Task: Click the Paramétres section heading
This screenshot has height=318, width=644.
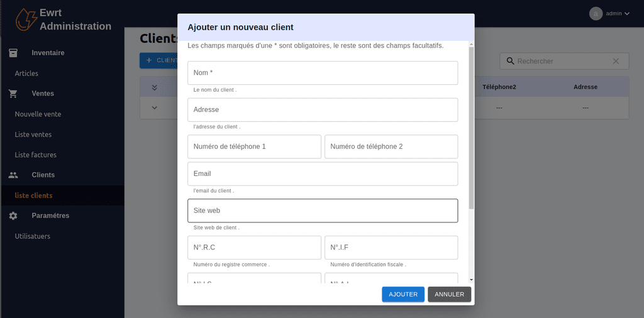Action: [x=50, y=216]
